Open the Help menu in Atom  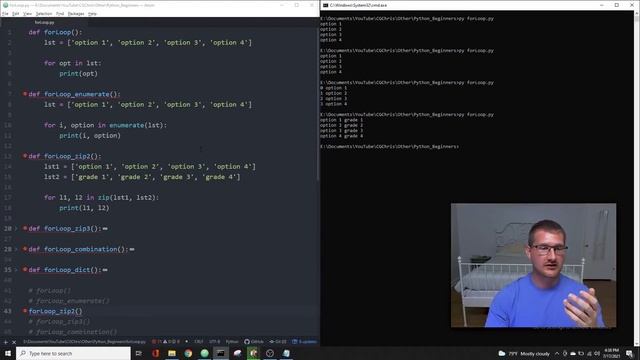93,14
